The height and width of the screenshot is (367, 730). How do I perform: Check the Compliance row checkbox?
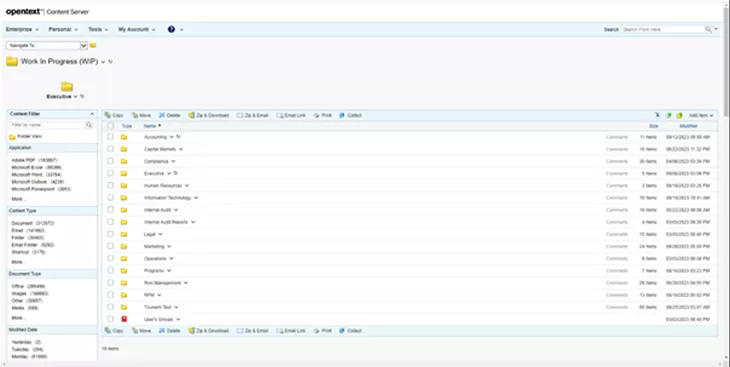point(110,161)
